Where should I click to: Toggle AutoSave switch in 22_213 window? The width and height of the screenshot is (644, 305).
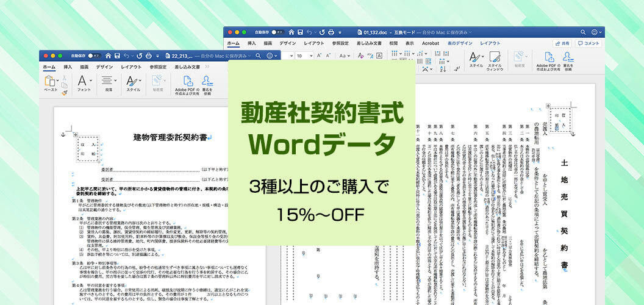pyautogui.click(x=96, y=56)
